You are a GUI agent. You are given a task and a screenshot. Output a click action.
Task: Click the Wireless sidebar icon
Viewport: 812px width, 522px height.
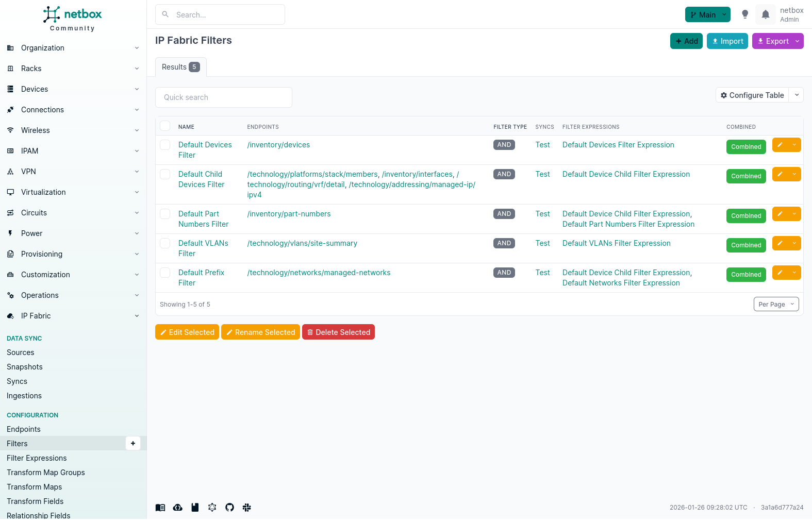coord(10,130)
